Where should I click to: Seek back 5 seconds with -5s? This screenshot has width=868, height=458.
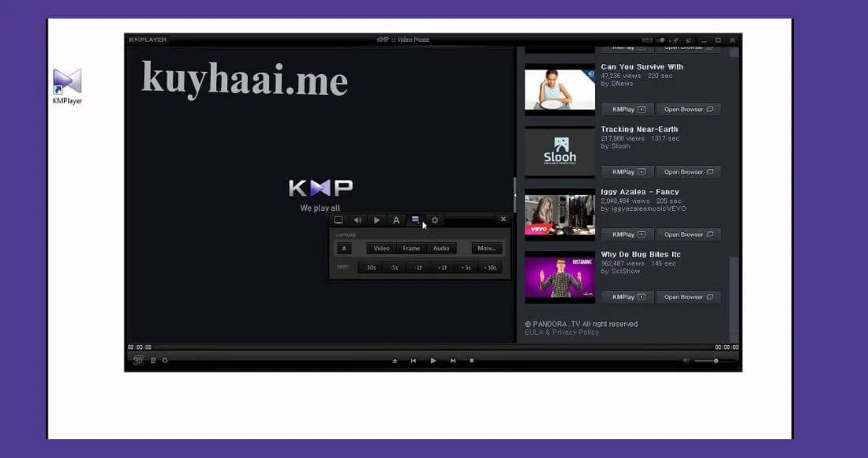(394, 268)
